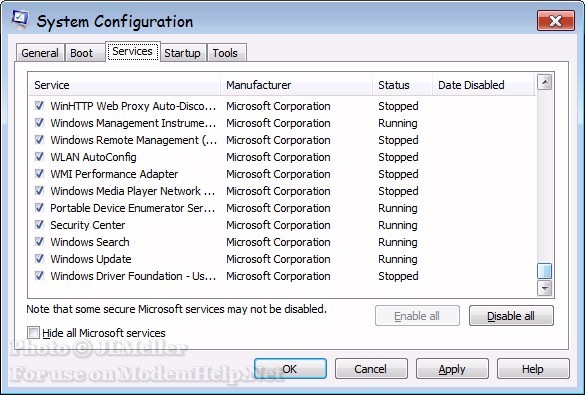Image resolution: width=585 pixels, height=395 pixels.
Task: Confirm with the OK button
Action: click(290, 369)
